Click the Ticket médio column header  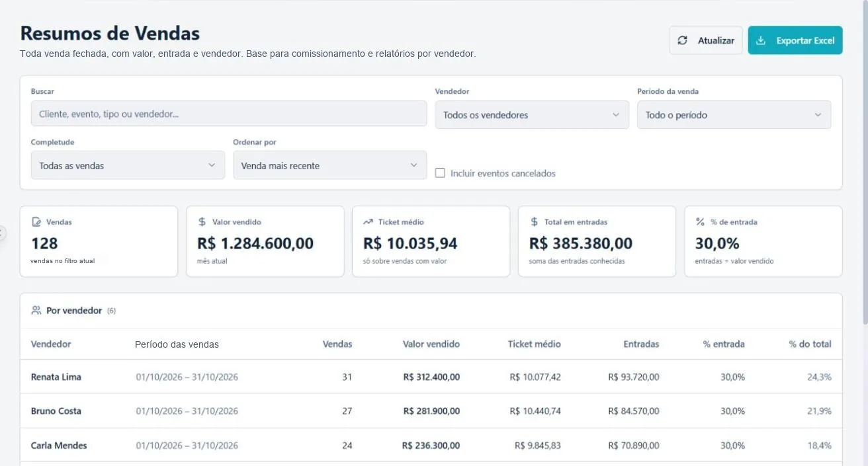[x=535, y=344]
